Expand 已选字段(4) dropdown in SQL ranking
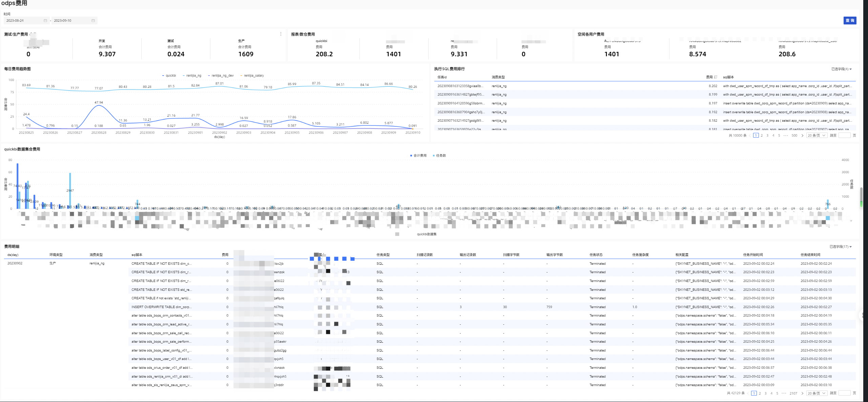Screen dimensions: 868x402 842,69
